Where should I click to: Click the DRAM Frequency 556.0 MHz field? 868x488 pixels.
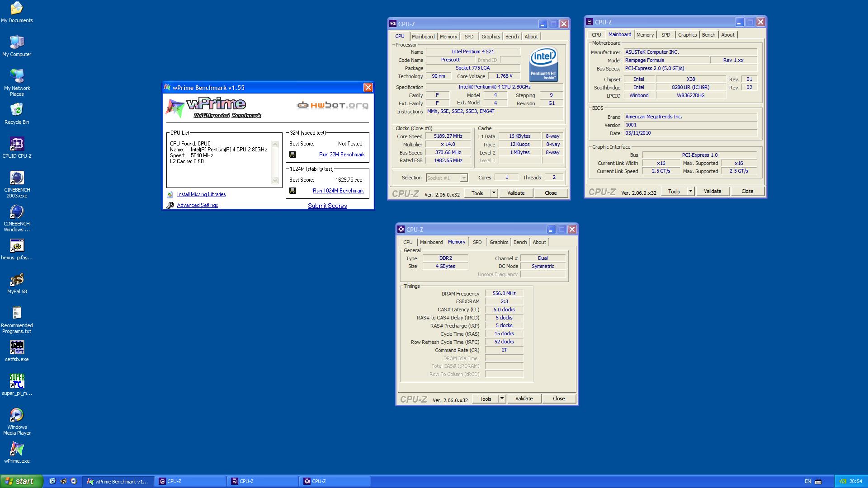(x=504, y=293)
